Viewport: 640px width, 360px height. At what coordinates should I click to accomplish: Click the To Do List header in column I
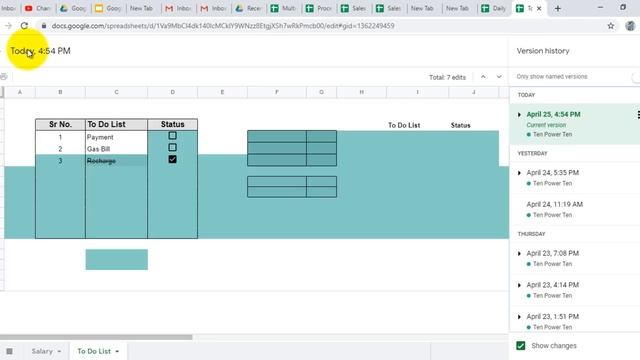coord(404,125)
